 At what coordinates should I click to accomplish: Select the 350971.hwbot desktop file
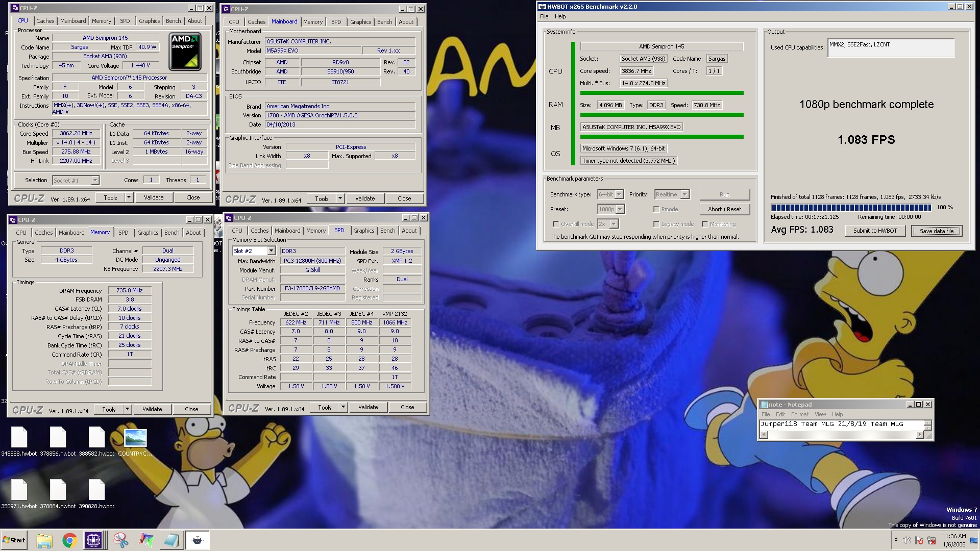[19, 494]
